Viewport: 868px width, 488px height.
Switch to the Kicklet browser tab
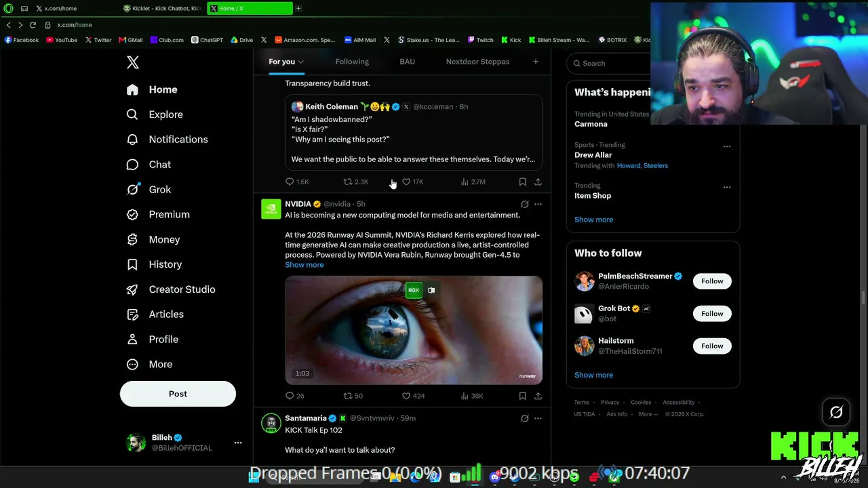163,9
